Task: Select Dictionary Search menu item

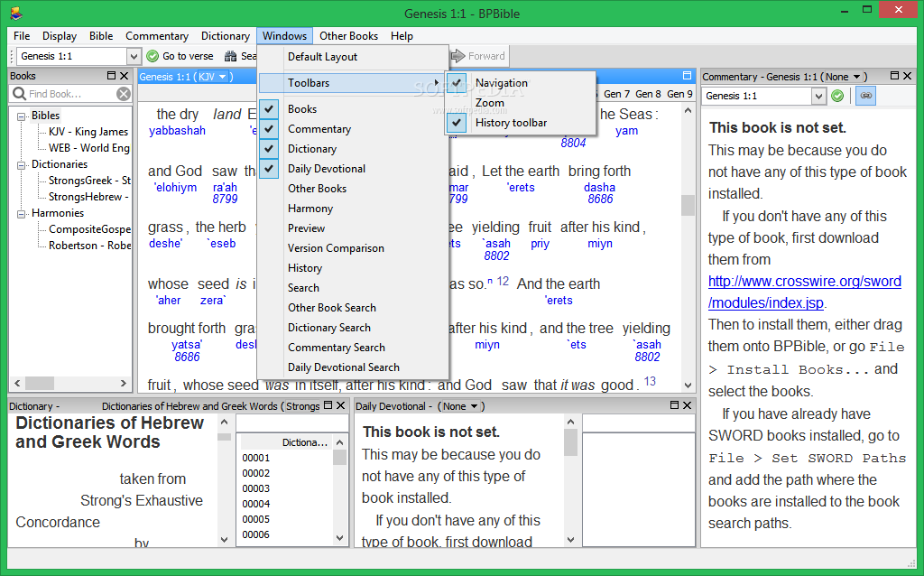Action: coord(329,328)
